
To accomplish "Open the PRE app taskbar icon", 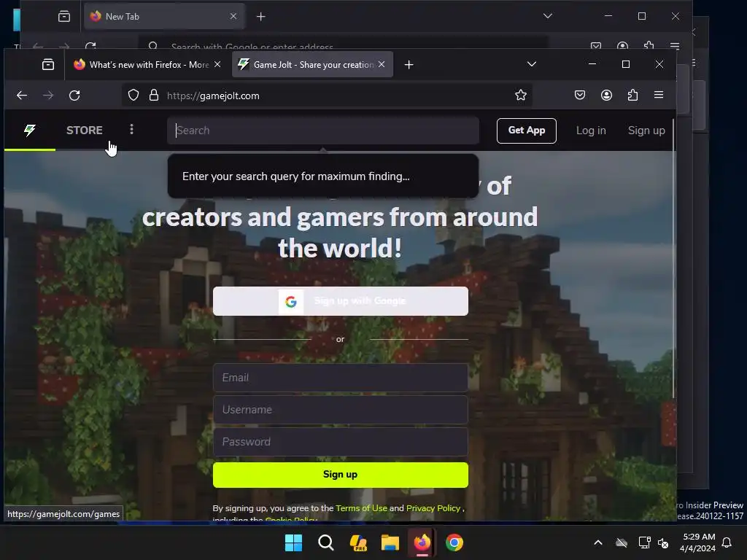I will (357, 542).
